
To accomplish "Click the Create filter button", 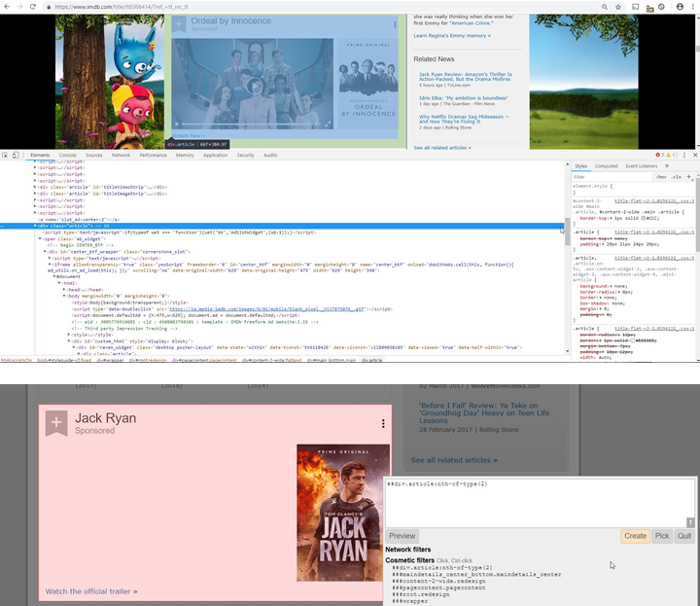I will click(635, 536).
